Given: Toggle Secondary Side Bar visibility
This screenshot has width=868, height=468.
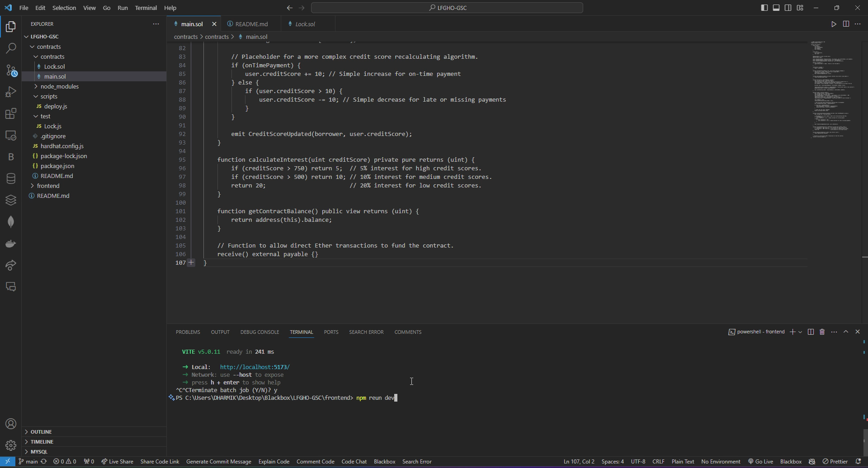Looking at the screenshot, I should (788, 8).
